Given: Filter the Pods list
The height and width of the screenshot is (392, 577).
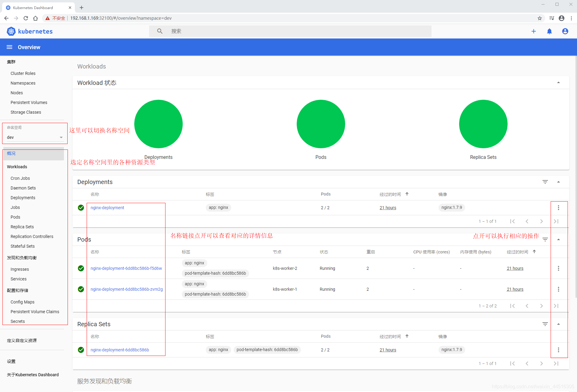Looking at the screenshot, I should [545, 240].
